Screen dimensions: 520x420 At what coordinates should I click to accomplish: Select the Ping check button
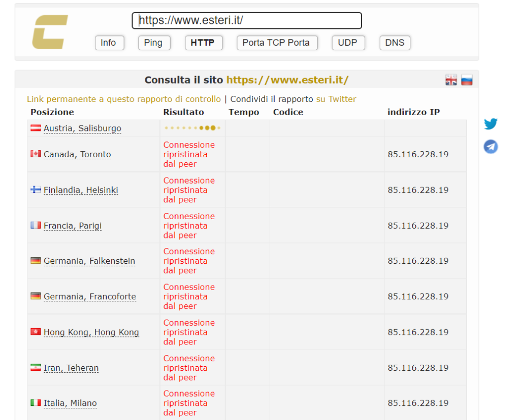[153, 43]
